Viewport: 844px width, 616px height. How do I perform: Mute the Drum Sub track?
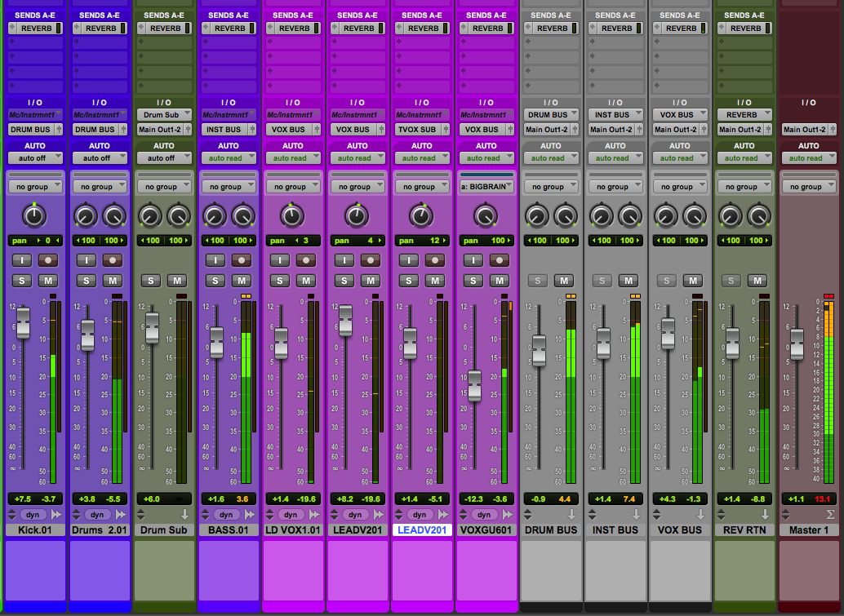click(x=177, y=281)
